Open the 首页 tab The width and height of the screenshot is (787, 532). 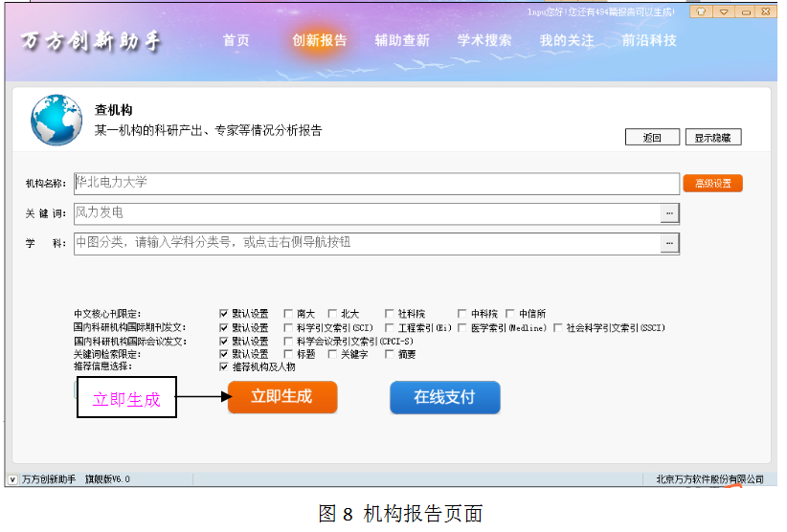pos(236,40)
